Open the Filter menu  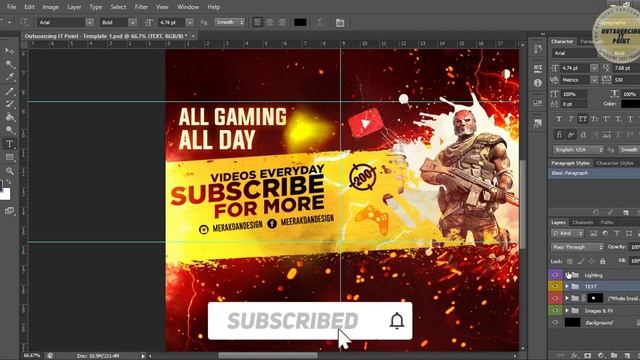tap(141, 7)
